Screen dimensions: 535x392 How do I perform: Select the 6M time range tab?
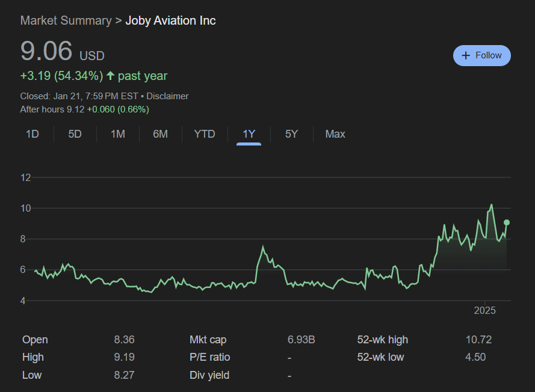tap(160, 134)
